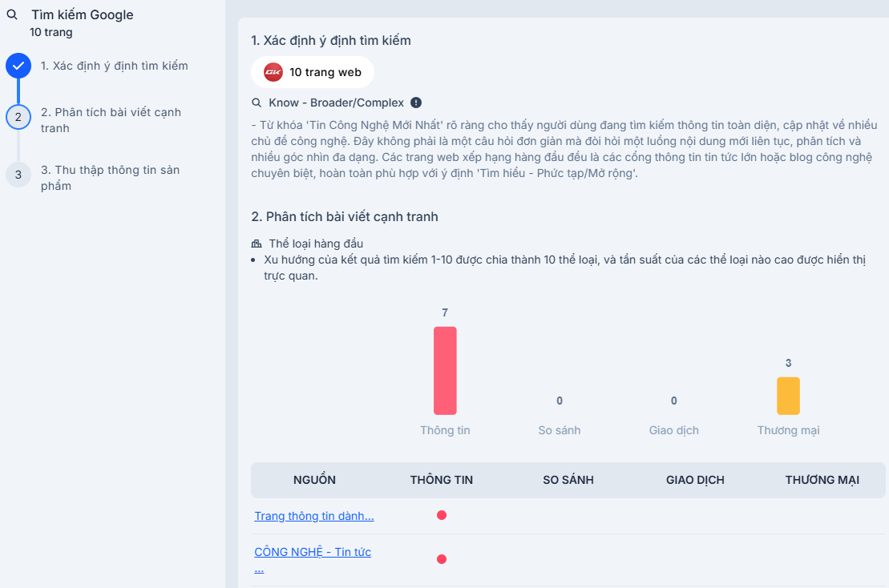The image size is (889, 588).
Task: Go to step '3. Thu thập thông tin sản phẩm'
Action: (x=111, y=178)
